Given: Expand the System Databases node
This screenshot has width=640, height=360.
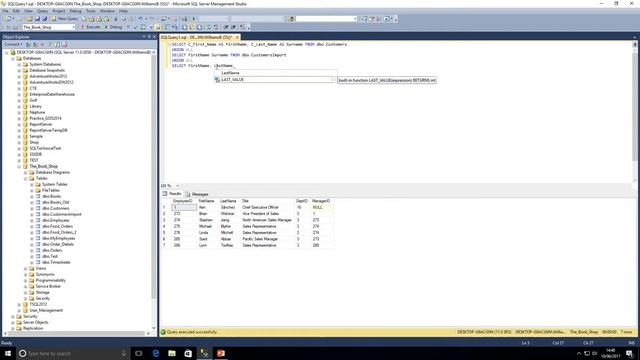Looking at the screenshot, I should pos(19,64).
